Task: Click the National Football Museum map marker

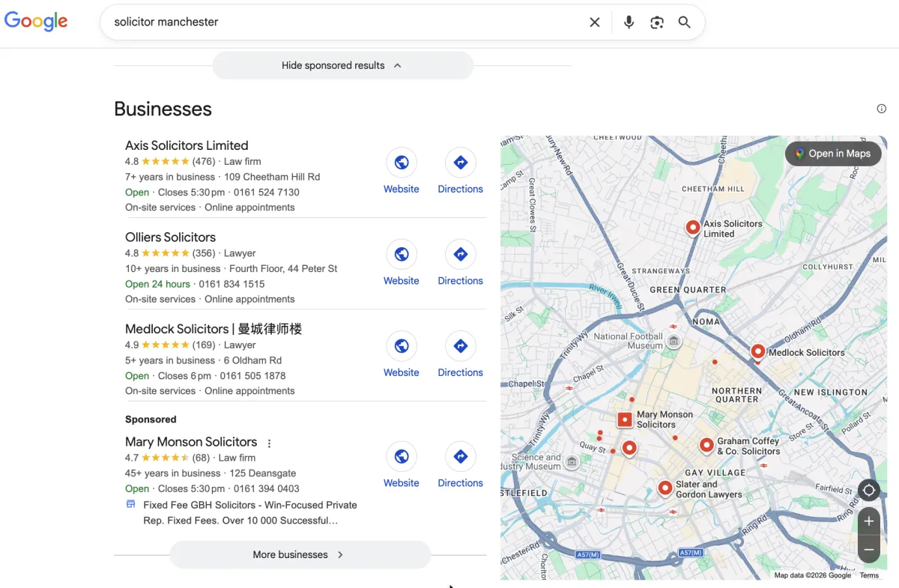Action: click(674, 342)
